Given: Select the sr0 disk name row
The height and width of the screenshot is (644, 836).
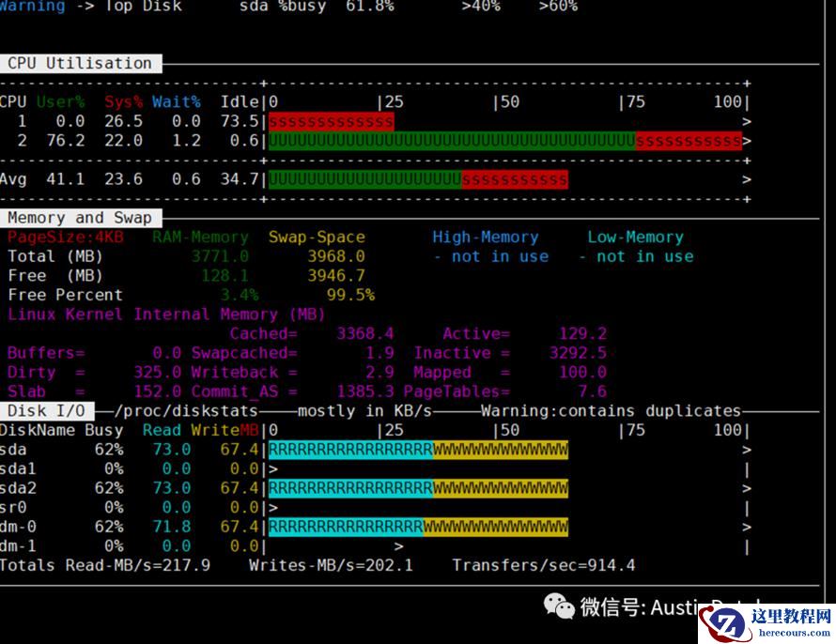Looking at the screenshot, I should pos(13,507).
